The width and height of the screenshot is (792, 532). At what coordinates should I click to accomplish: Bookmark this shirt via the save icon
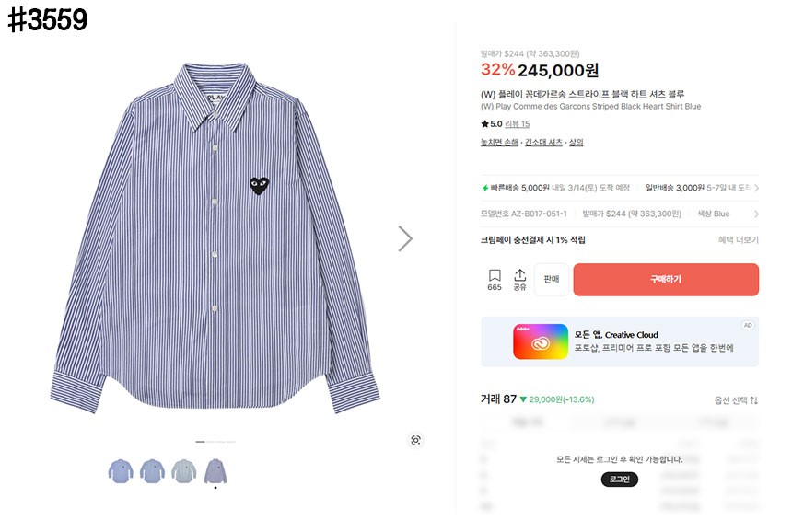495,276
